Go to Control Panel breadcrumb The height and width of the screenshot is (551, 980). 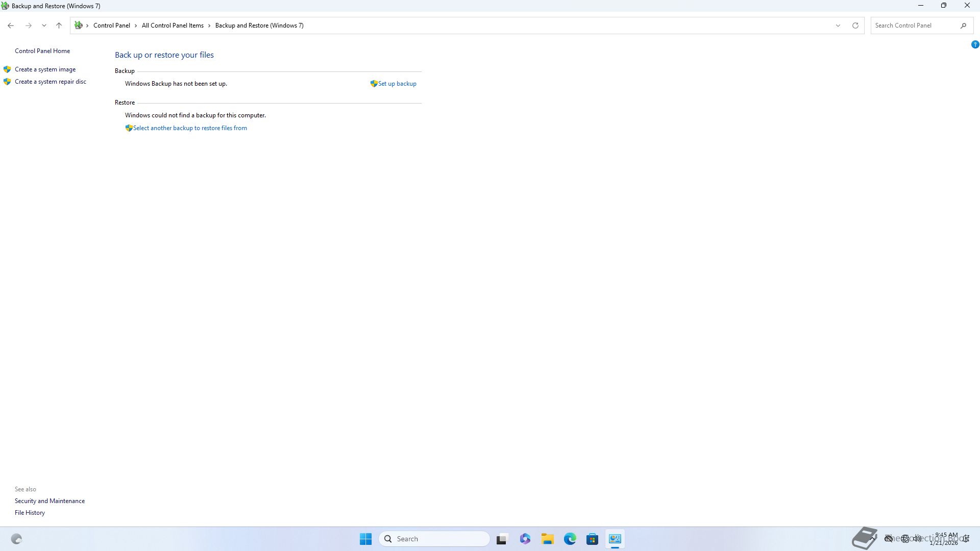click(x=111, y=26)
